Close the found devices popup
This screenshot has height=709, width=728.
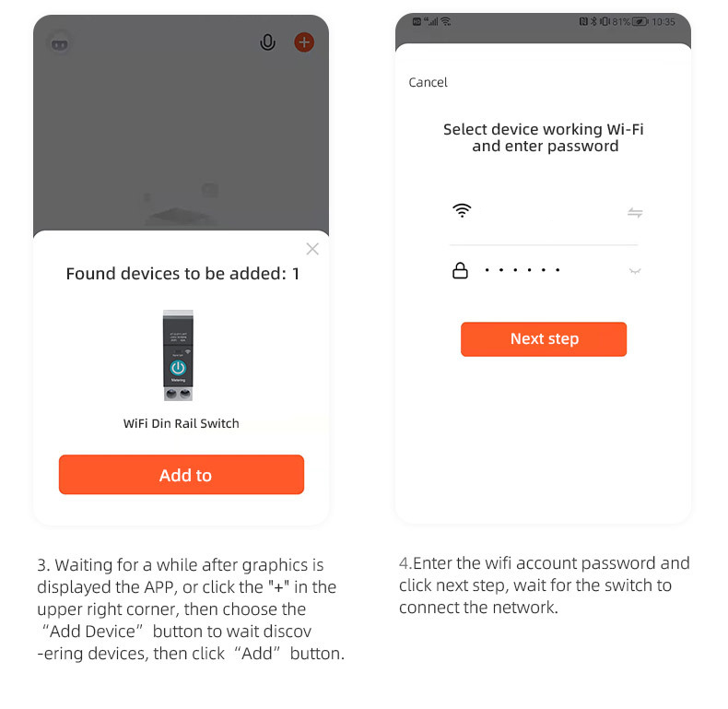[x=312, y=249]
